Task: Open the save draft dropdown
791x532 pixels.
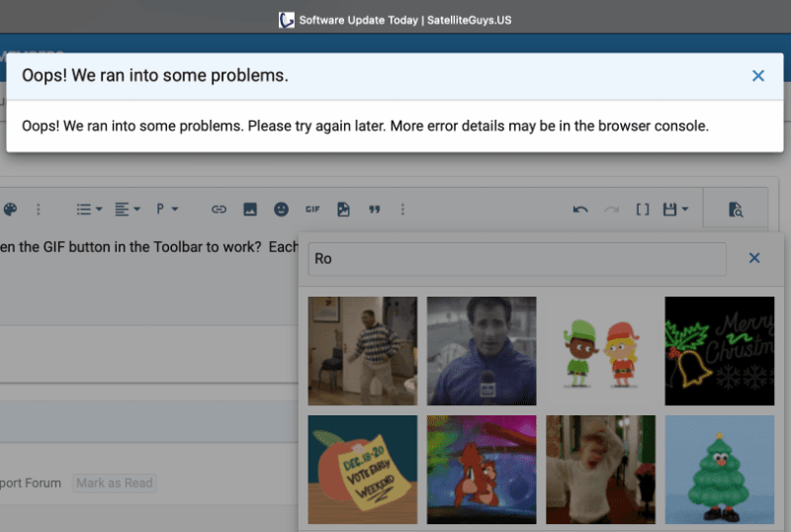Action: pyautogui.click(x=676, y=210)
